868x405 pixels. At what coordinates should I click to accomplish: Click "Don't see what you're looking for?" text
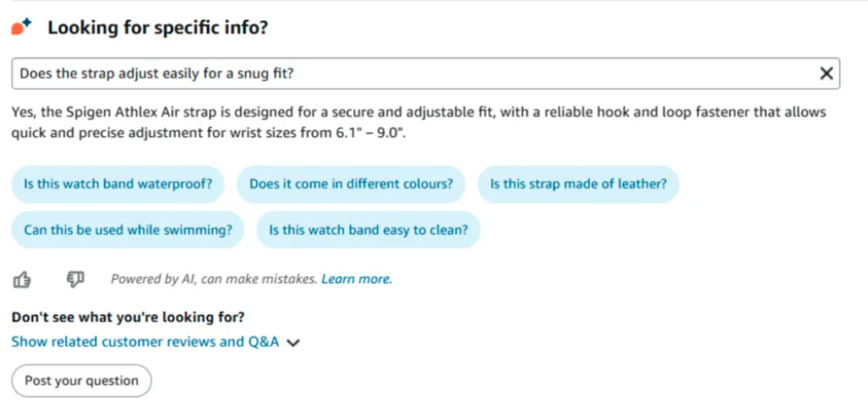(128, 318)
